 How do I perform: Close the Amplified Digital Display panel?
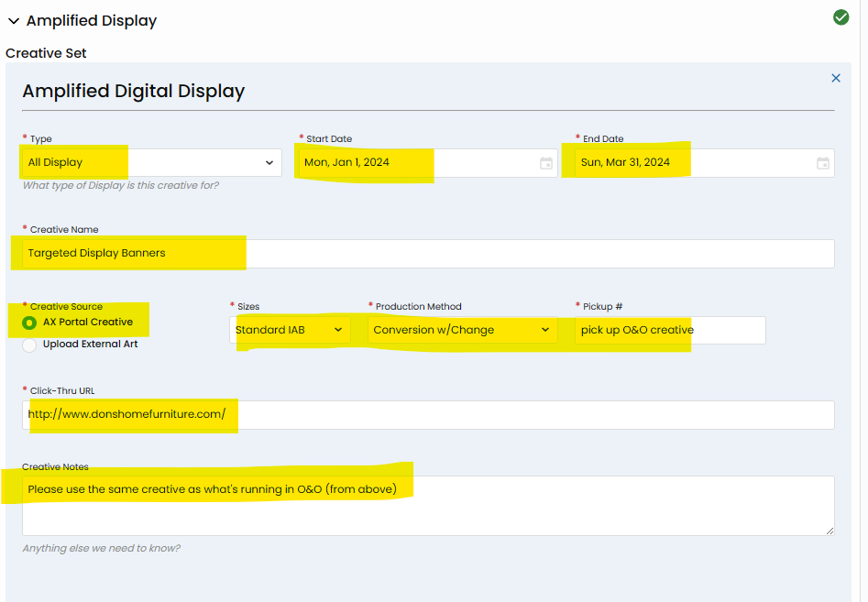click(x=835, y=79)
